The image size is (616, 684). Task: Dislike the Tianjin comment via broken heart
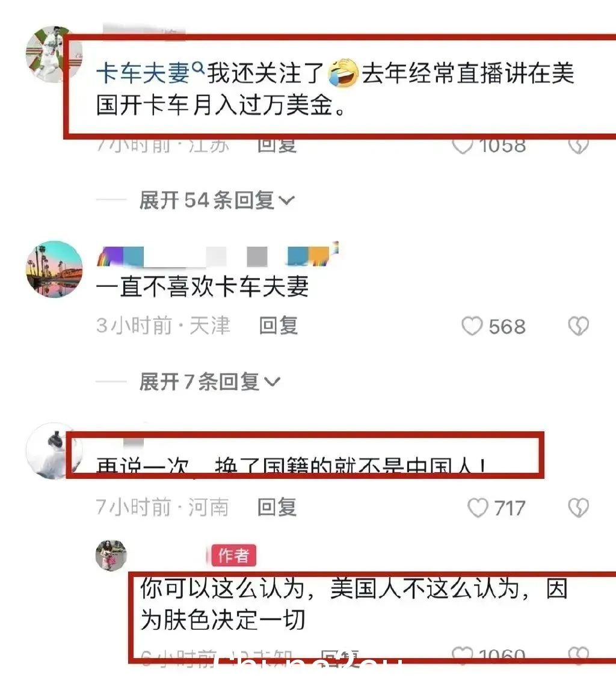[x=579, y=326]
